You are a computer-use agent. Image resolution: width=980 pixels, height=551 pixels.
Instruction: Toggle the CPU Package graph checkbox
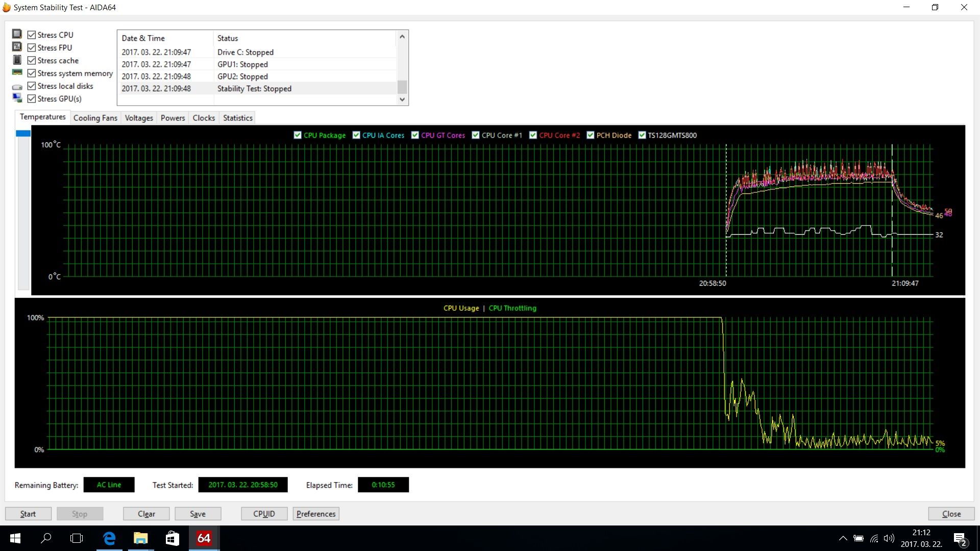tap(298, 135)
